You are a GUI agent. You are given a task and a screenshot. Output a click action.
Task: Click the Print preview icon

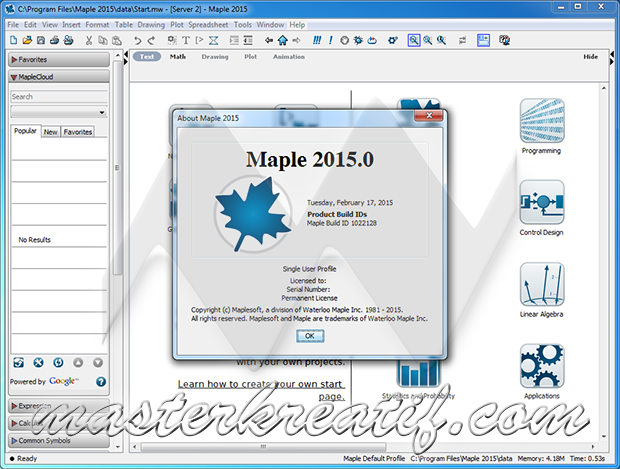[68, 40]
